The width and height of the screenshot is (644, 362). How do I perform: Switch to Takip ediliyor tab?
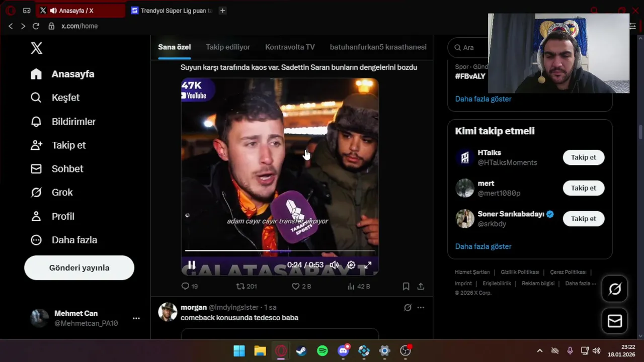(x=228, y=47)
